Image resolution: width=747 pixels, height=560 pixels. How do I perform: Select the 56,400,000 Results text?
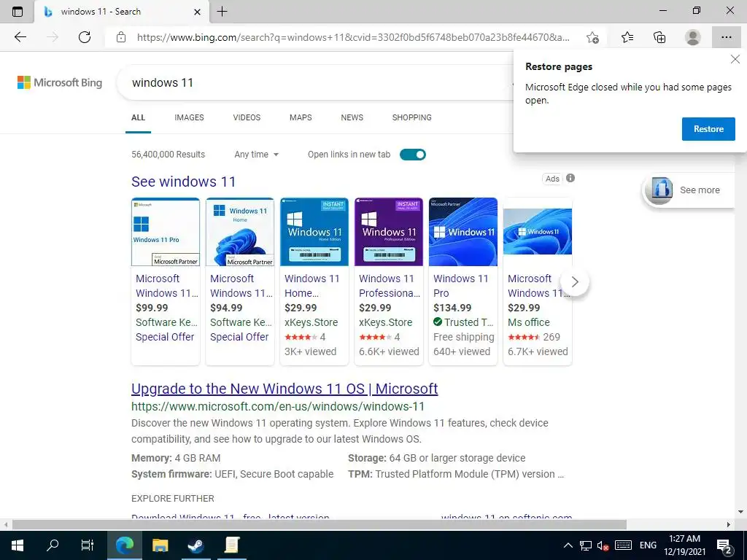click(x=169, y=155)
